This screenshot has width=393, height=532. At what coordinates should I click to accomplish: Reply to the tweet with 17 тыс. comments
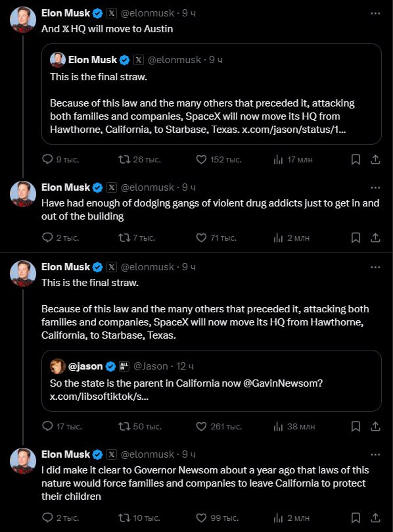click(47, 426)
